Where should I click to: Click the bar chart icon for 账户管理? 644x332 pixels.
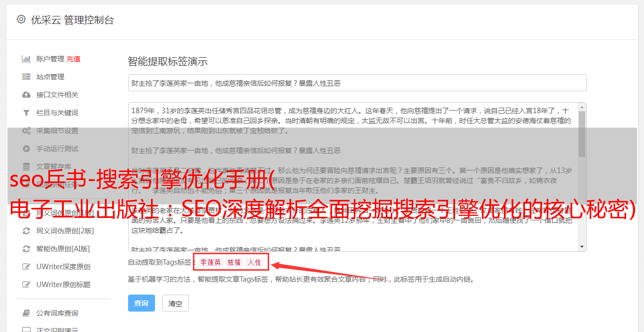pos(26,59)
